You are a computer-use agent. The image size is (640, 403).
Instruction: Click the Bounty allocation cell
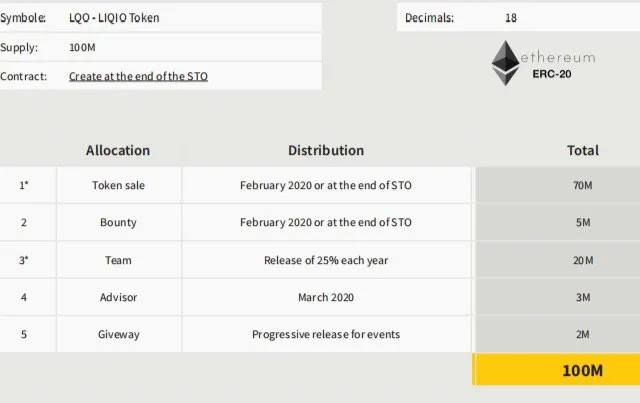[119, 222]
